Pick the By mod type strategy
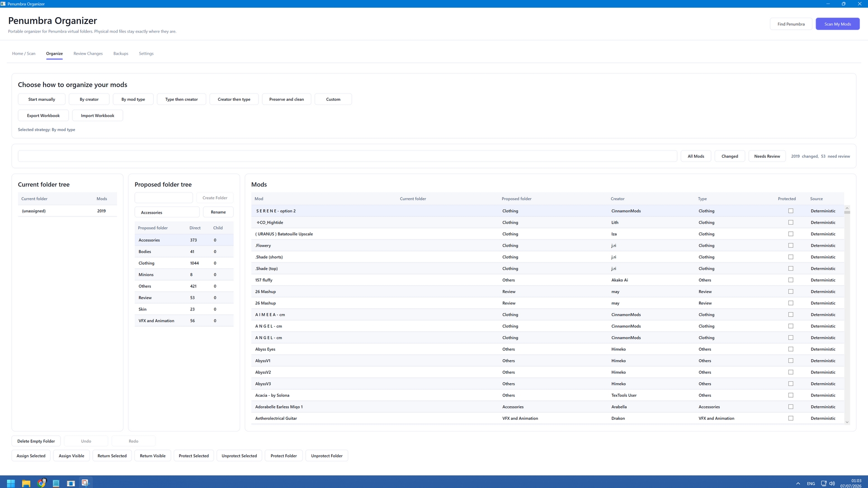Screen dimensions: 868x488 click(x=133, y=99)
